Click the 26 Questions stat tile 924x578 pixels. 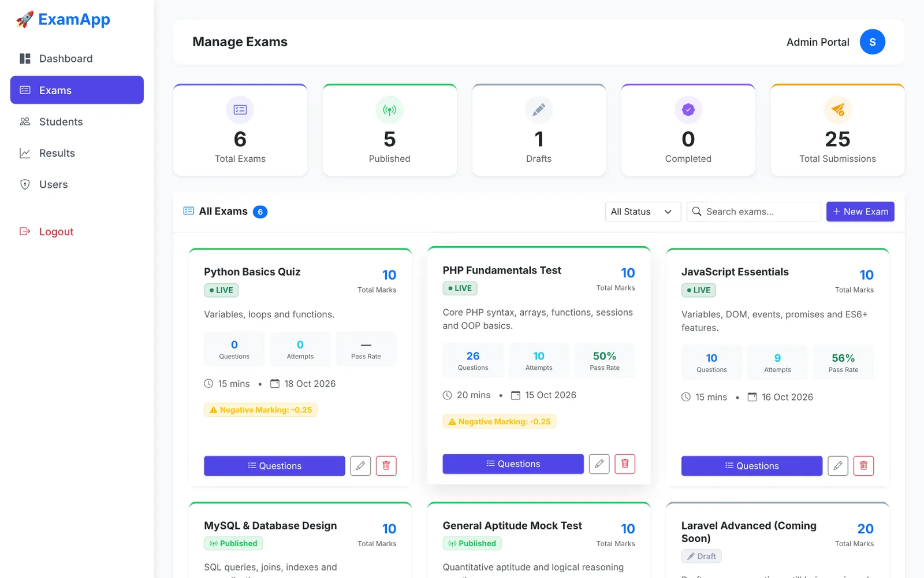[473, 361]
